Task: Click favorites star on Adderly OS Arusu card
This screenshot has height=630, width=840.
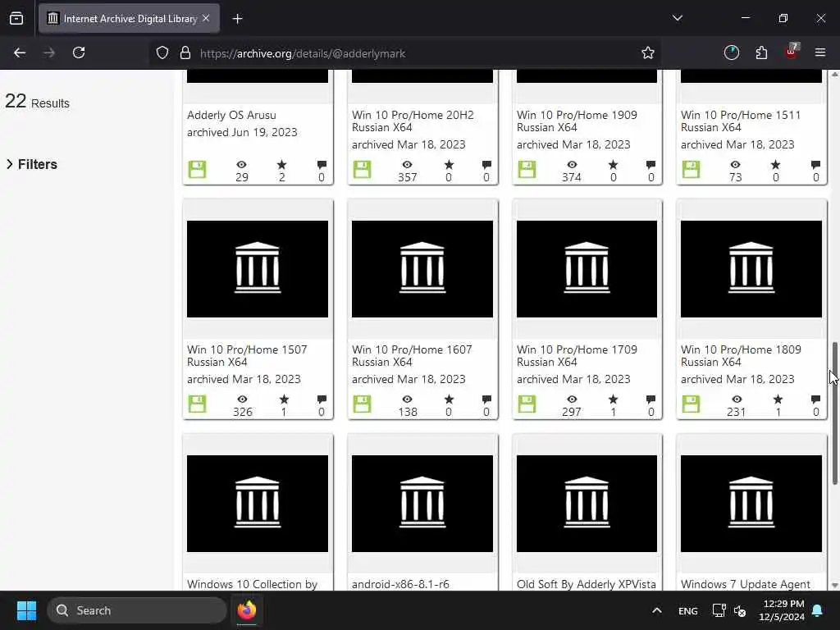Action: tap(282, 164)
